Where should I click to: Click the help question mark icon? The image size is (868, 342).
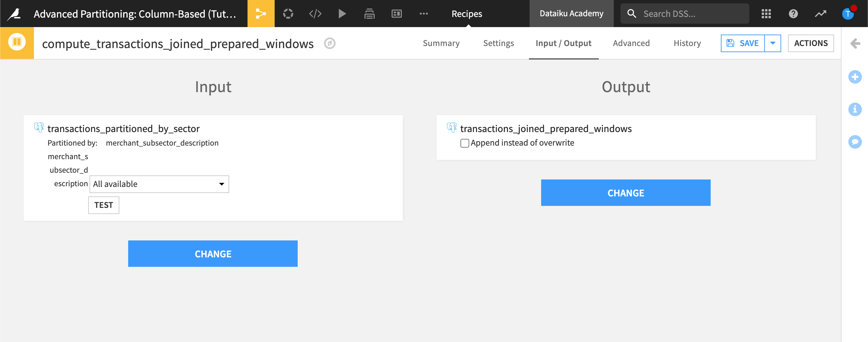click(x=793, y=14)
